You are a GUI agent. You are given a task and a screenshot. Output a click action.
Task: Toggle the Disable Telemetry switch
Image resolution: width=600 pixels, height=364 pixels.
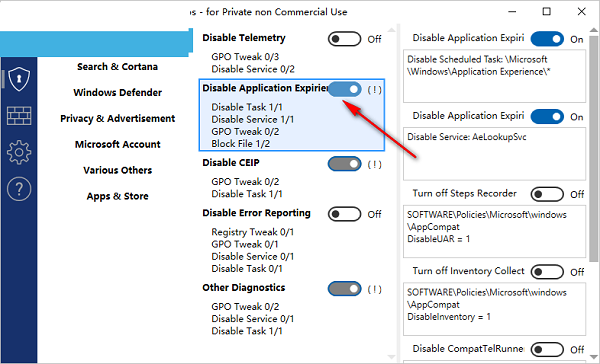click(344, 39)
